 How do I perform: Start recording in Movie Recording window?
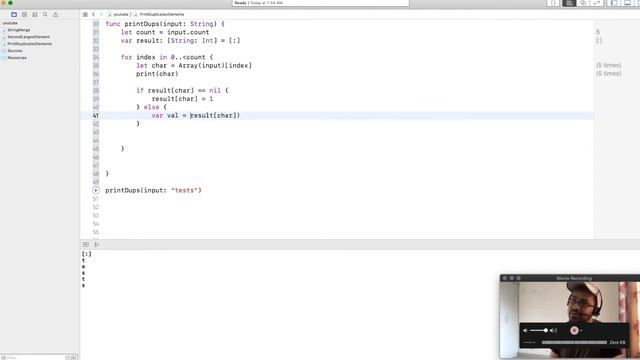574,330
